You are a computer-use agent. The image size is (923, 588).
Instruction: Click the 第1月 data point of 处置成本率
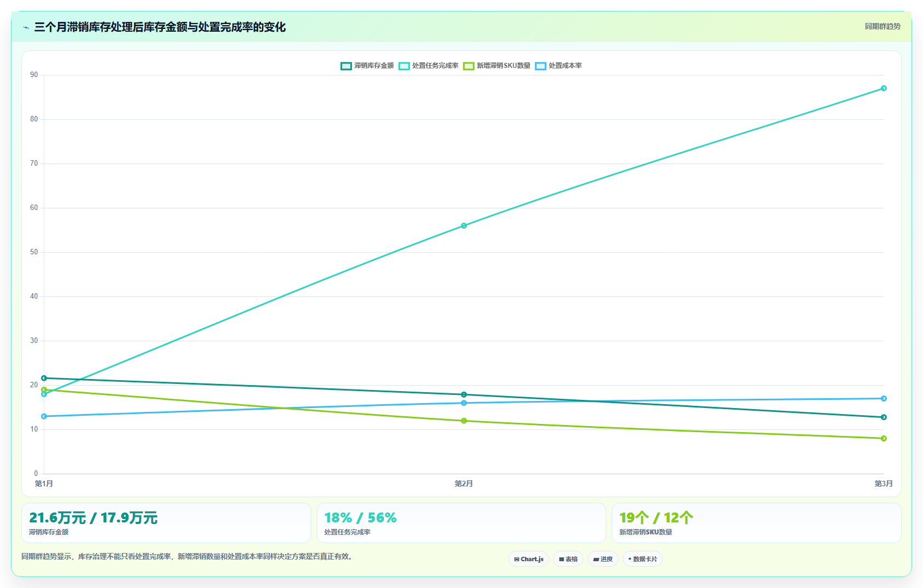pos(44,416)
